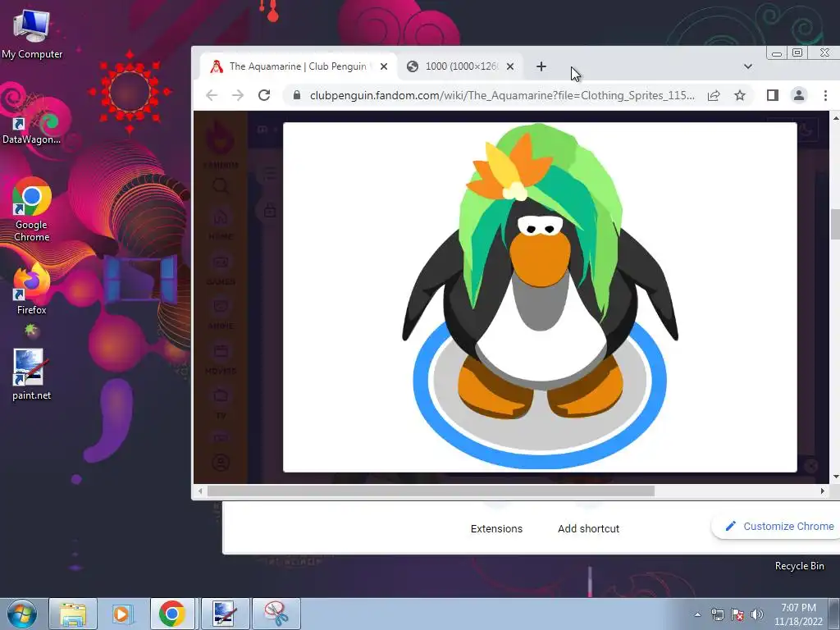Click taskbar clock 7:07 PM
Image resolution: width=840 pixels, height=630 pixels.
tap(798, 614)
